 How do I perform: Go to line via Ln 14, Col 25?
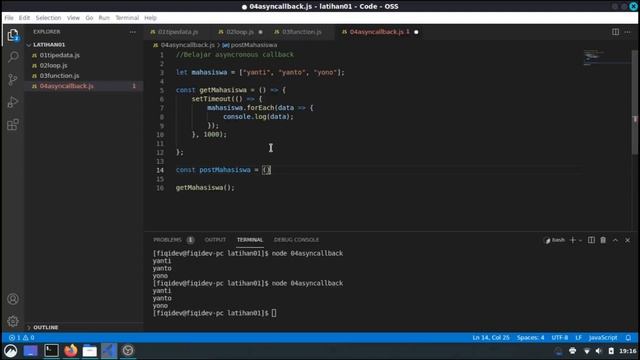pyautogui.click(x=491, y=338)
